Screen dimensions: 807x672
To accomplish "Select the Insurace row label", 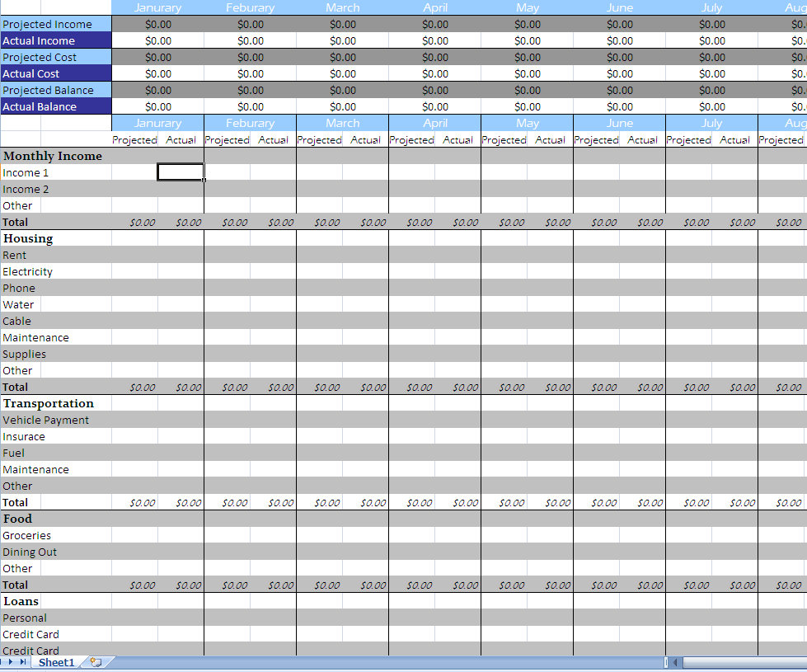I will tap(24, 436).
